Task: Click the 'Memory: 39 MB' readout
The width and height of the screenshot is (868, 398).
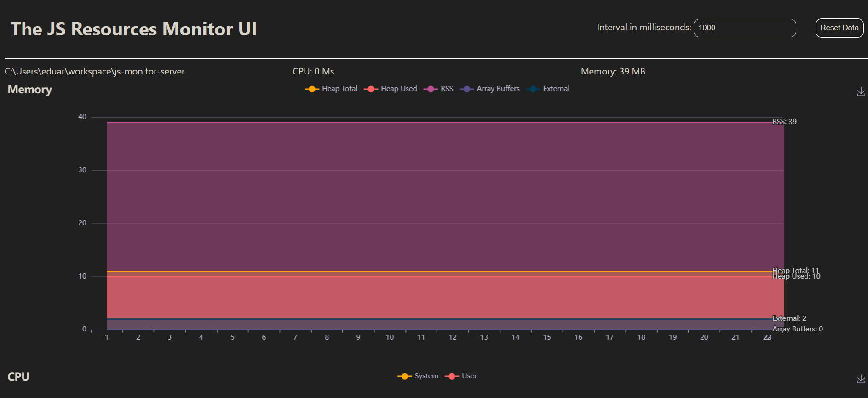Action: coord(613,72)
